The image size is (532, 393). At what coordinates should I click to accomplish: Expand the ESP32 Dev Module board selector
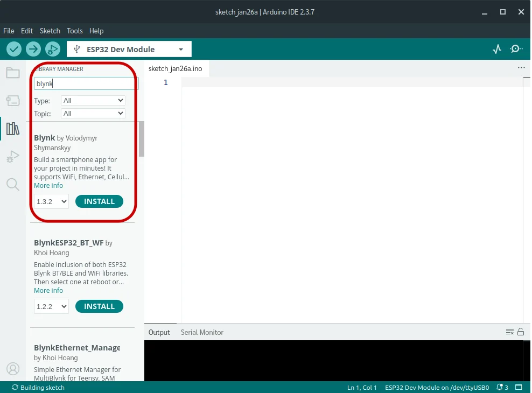(129, 50)
